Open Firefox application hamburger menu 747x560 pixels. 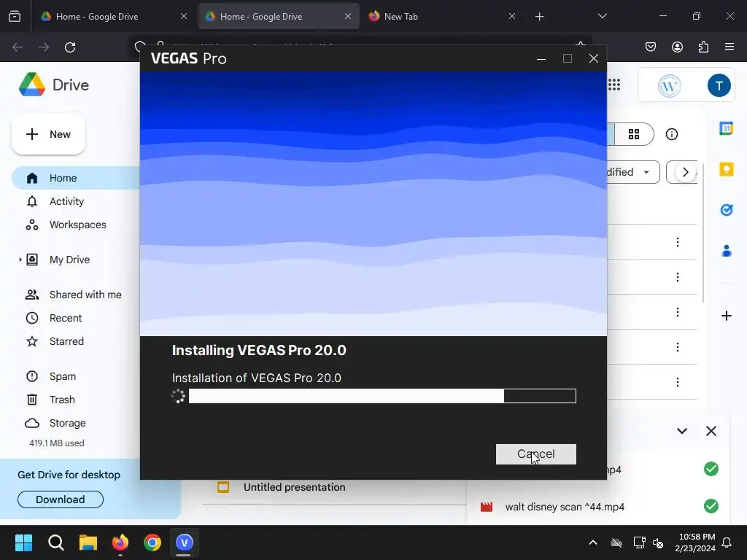pyautogui.click(x=729, y=47)
